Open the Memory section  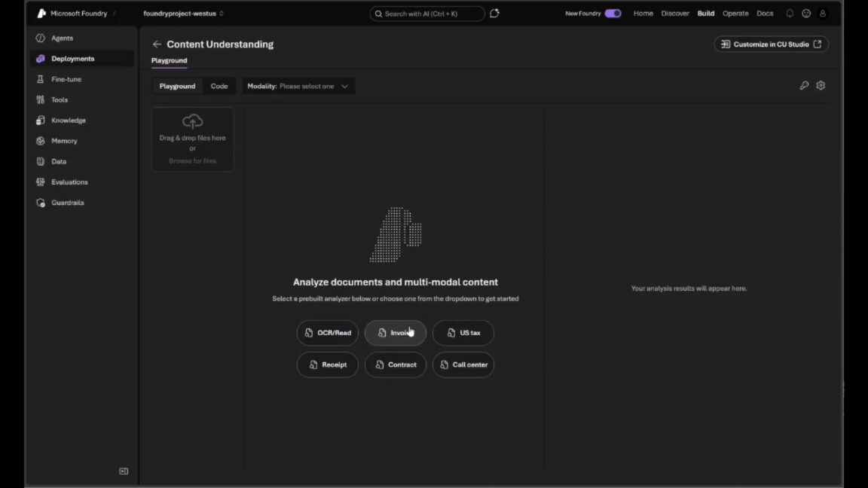click(x=82, y=141)
